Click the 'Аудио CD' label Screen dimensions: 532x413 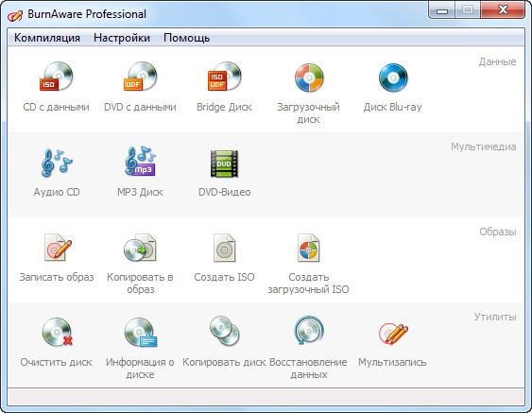57,192
